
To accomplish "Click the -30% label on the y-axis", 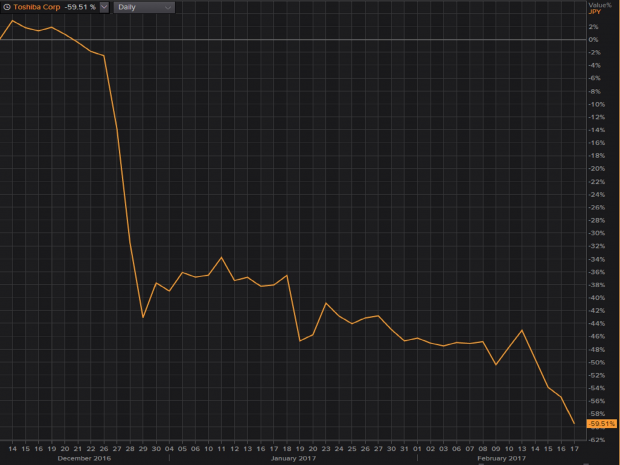I will (x=597, y=233).
